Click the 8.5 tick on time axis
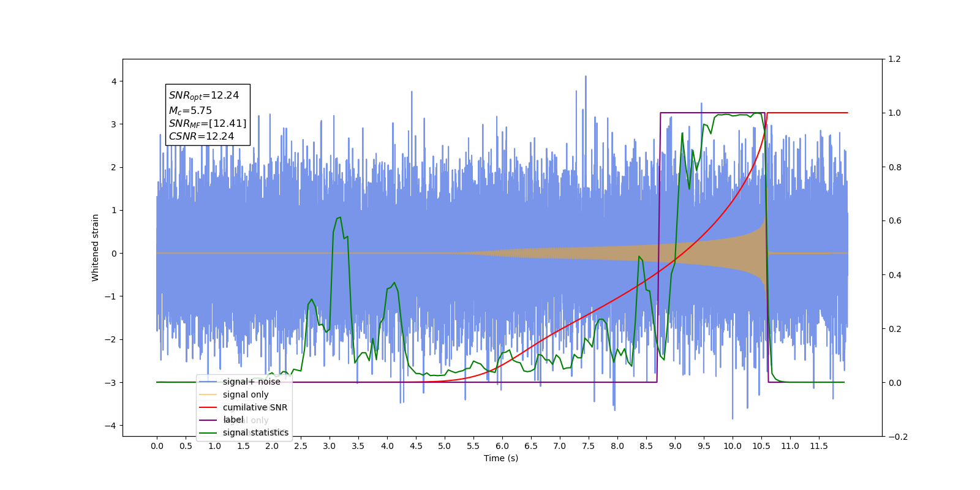This screenshot has height=490, width=980. pyautogui.click(x=646, y=446)
